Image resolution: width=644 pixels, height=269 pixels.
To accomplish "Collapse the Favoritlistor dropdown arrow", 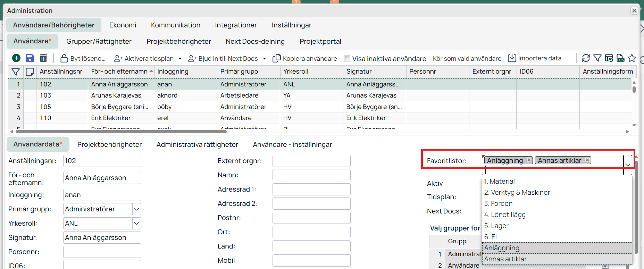I will [x=628, y=165].
